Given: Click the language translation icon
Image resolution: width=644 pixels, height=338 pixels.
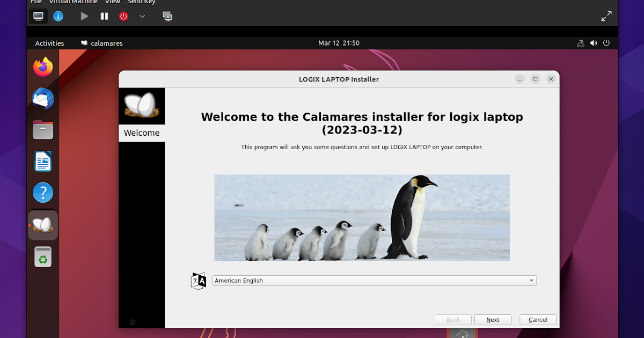Looking at the screenshot, I should coord(199,281).
